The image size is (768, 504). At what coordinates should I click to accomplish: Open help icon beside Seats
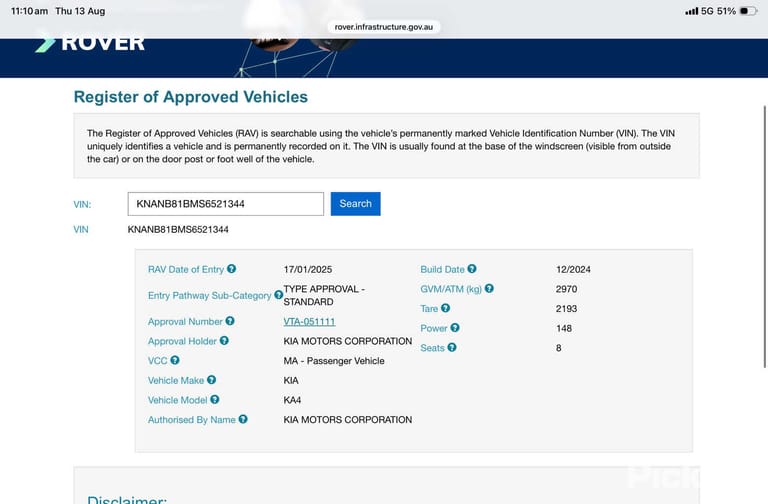click(452, 347)
